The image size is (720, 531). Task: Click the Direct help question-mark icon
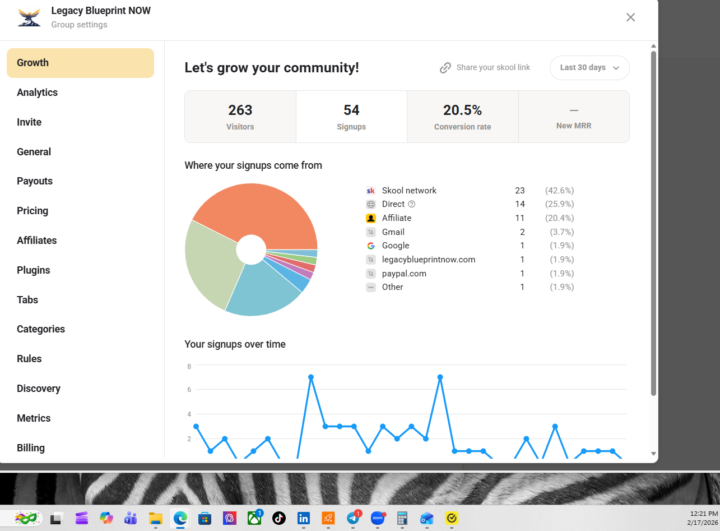click(x=411, y=204)
